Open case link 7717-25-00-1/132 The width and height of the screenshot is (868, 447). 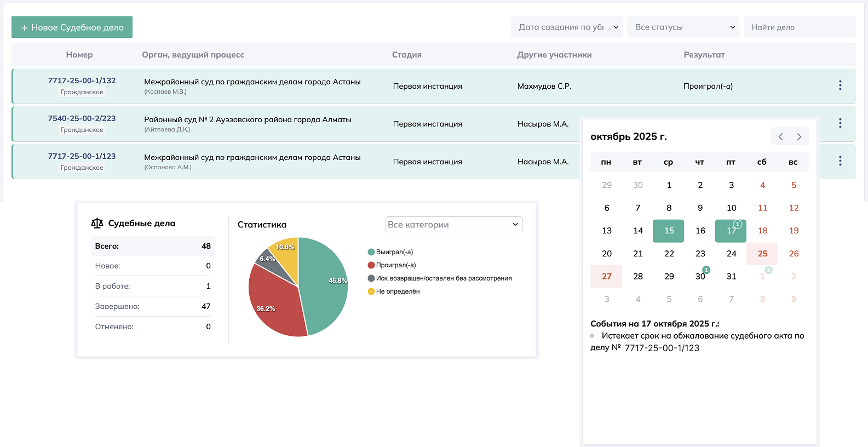coord(82,81)
